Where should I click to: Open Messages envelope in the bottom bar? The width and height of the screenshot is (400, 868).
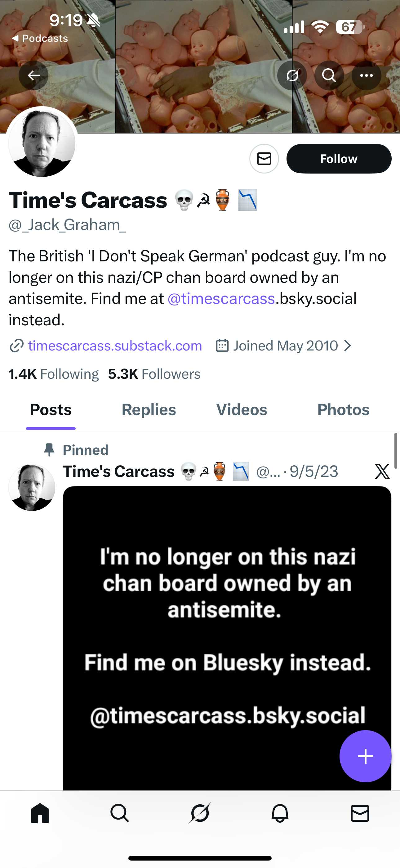coord(360,813)
